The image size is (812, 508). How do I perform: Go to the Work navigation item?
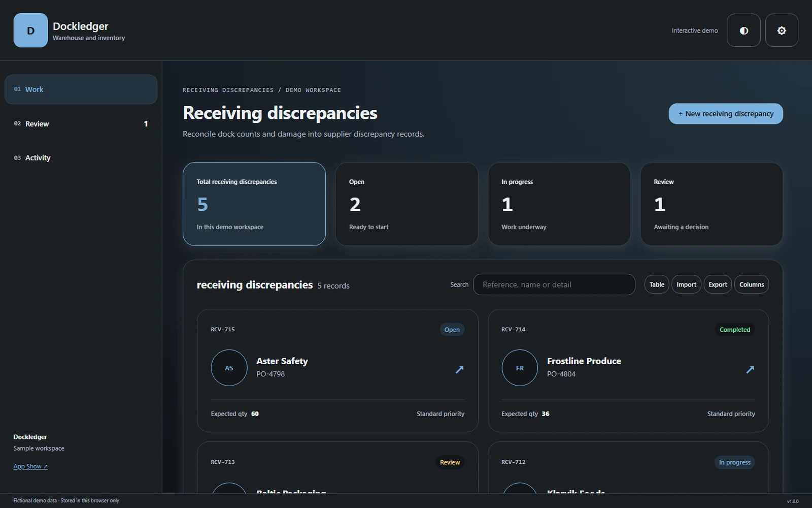(x=81, y=89)
